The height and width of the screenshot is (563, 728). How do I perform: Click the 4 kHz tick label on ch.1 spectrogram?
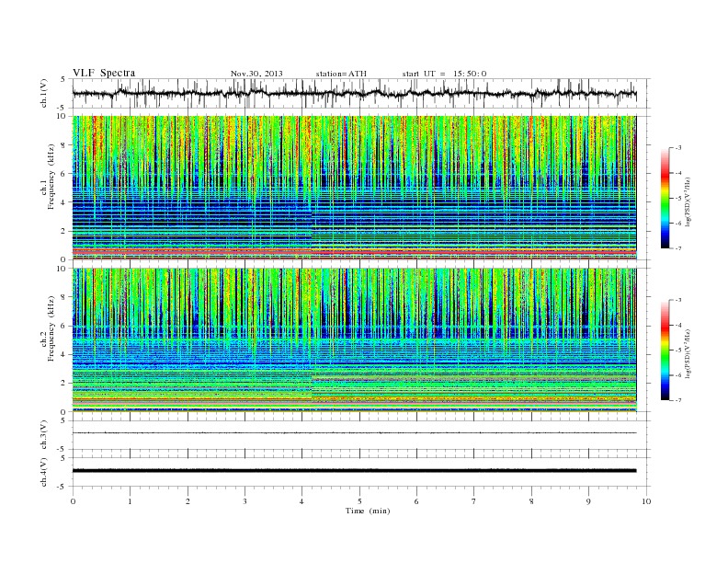tap(64, 202)
